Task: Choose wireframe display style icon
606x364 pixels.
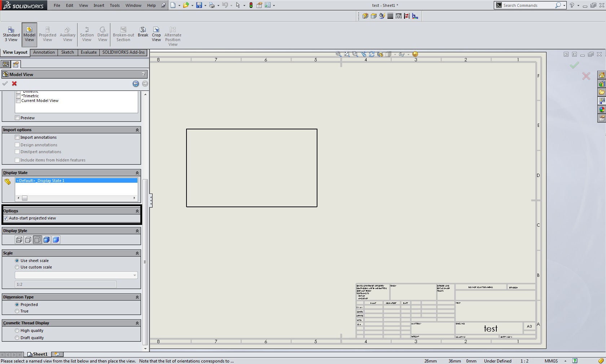Action: tap(19, 240)
